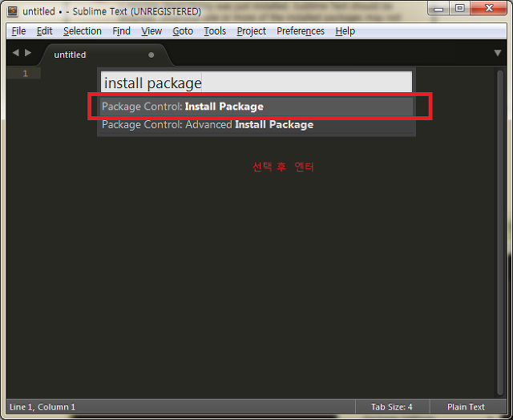Viewport: 513px width, 420px height.
Task: Open the Help menu
Action: (345, 31)
